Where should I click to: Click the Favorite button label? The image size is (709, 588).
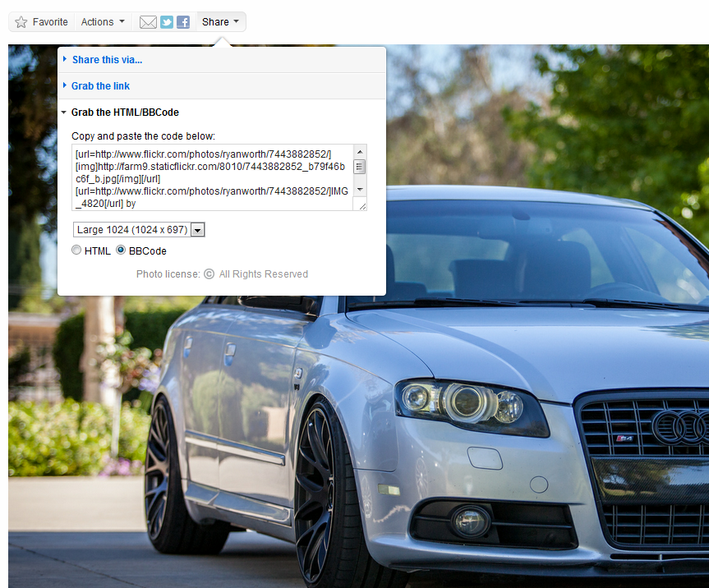[50, 22]
